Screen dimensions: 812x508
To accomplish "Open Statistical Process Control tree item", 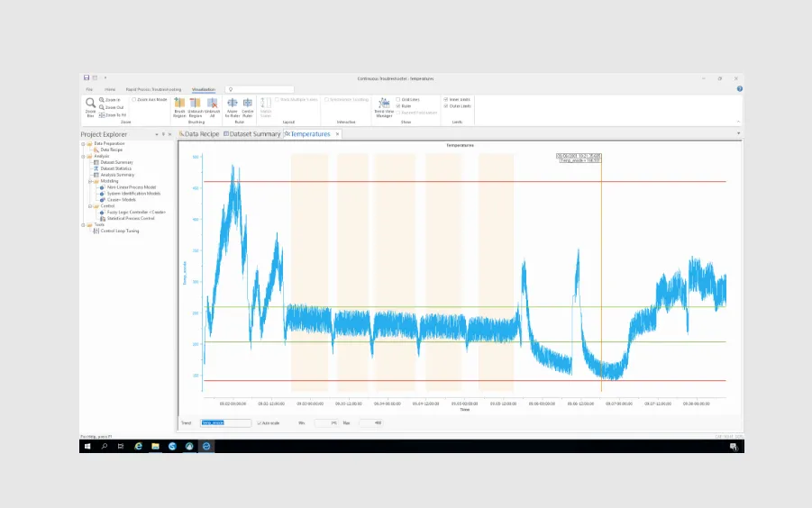I will coord(127,218).
